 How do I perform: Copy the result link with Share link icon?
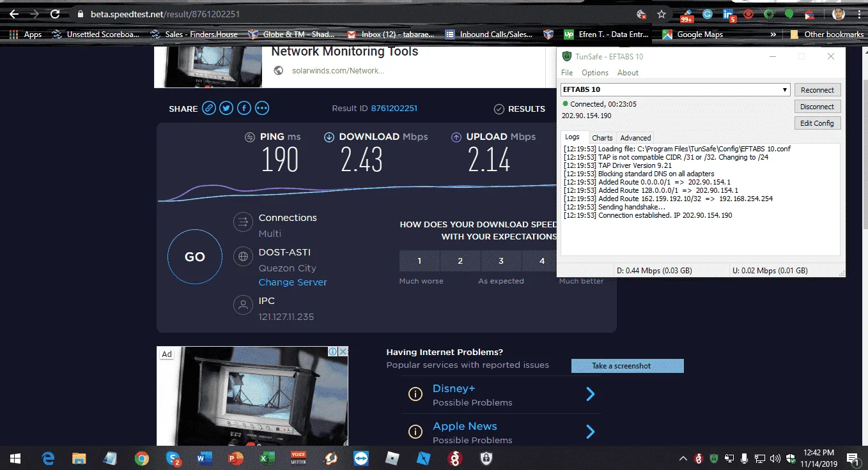pos(209,109)
